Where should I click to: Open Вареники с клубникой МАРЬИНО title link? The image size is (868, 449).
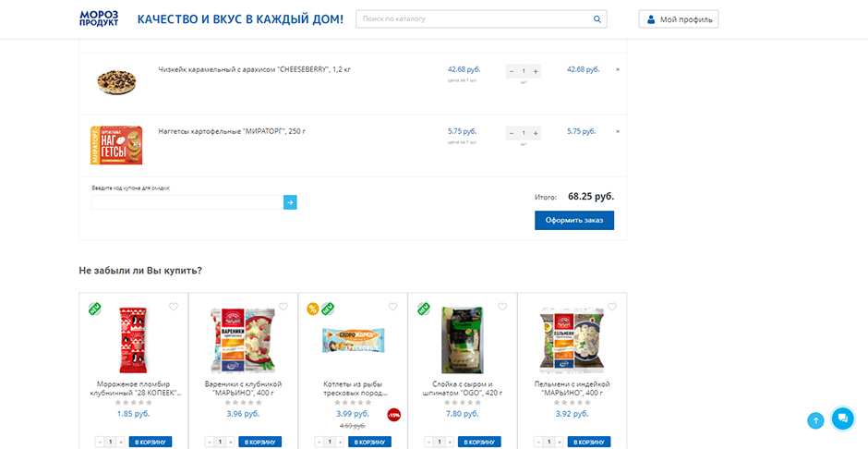coord(243,389)
